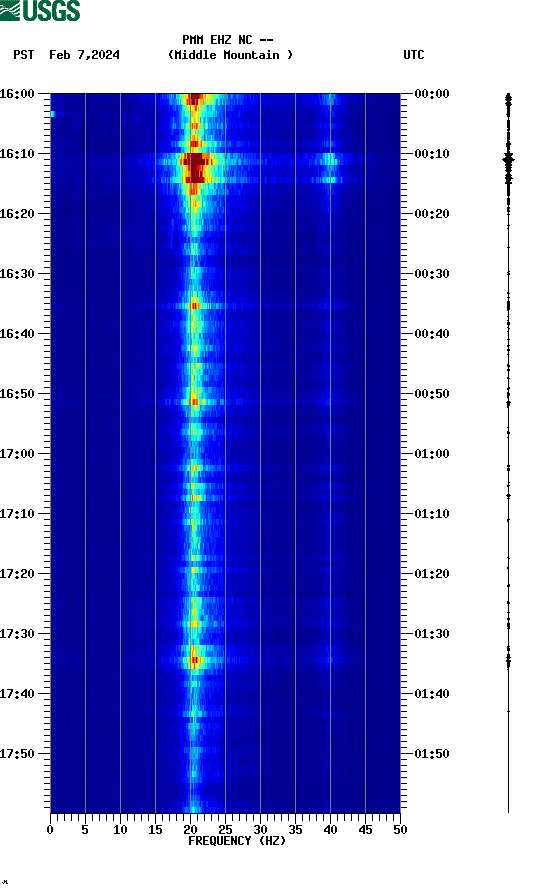
Task: Click the 01:00 UTC time label
Action: [x=432, y=454]
